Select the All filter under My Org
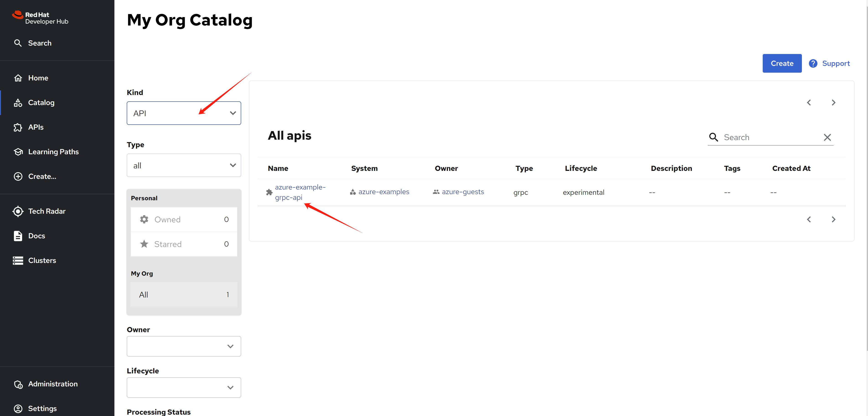Viewport: 868px width, 416px height. pos(184,294)
